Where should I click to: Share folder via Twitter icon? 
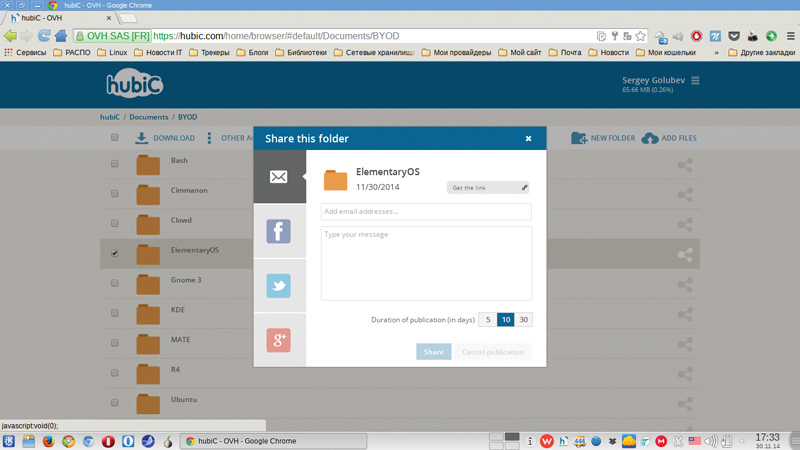pyautogui.click(x=279, y=286)
